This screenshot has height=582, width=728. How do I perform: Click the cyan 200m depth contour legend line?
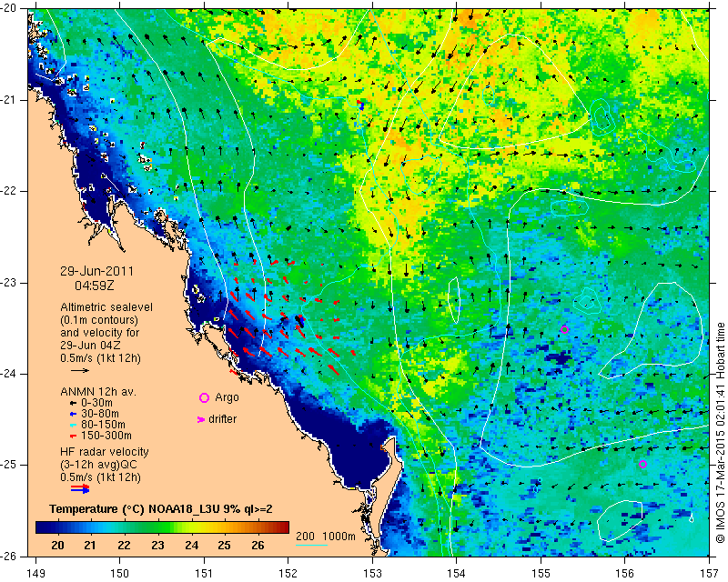pos(311,545)
